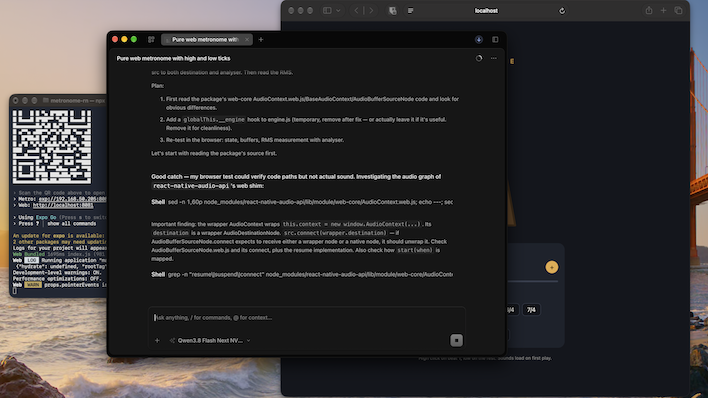The width and height of the screenshot is (708, 398).
Task: Click the circular progress status icon
Action: click(479, 58)
